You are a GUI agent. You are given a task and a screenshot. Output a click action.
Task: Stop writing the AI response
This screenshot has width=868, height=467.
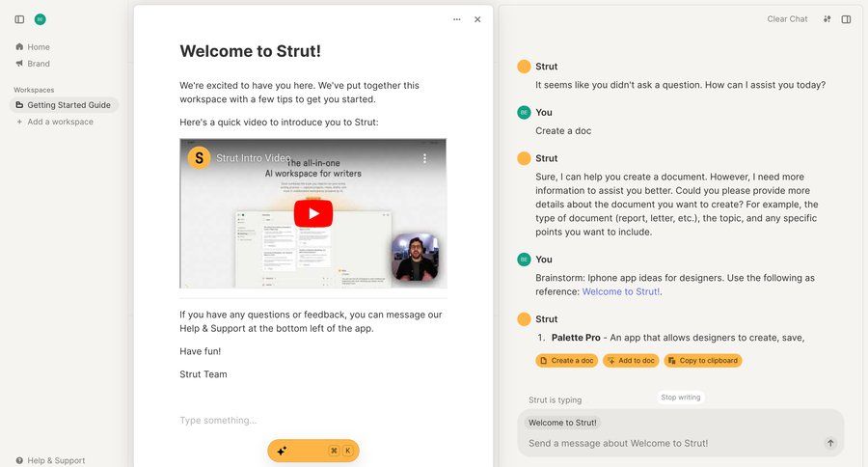pos(680,398)
